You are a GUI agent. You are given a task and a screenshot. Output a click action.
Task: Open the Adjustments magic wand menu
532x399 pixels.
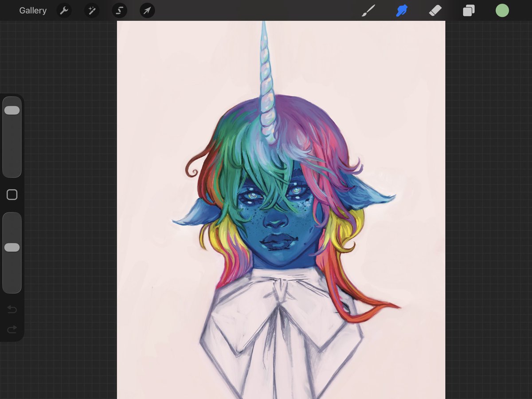92,11
